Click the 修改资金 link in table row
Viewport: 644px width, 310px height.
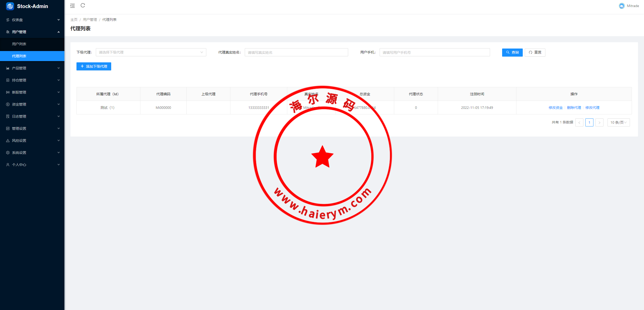pyautogui.click(x=555, y=108)
